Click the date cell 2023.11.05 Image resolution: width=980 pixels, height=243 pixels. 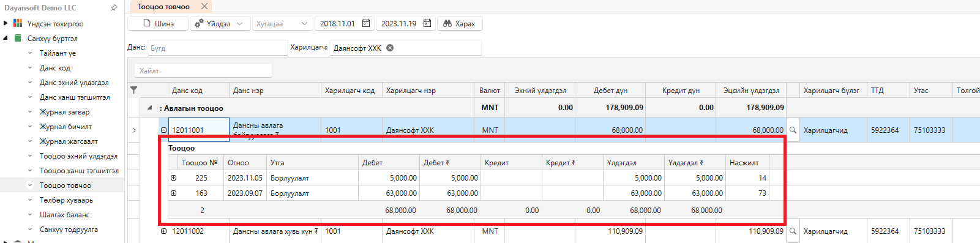click(245, 178)
